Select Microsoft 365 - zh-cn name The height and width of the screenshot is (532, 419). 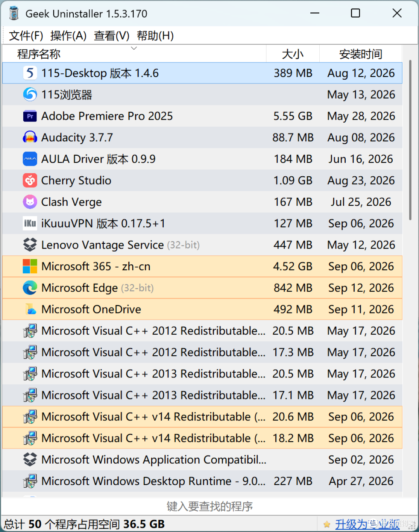point(96,266)
